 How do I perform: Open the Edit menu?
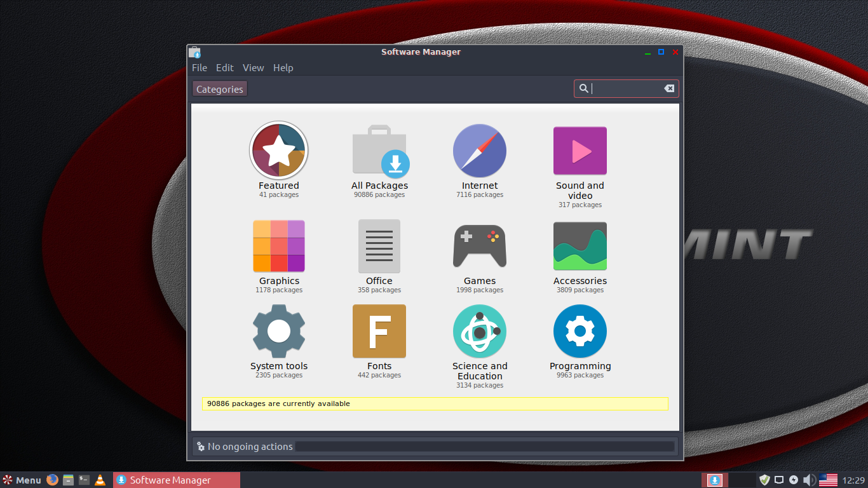pyautogui.click(x=225, y=67)
